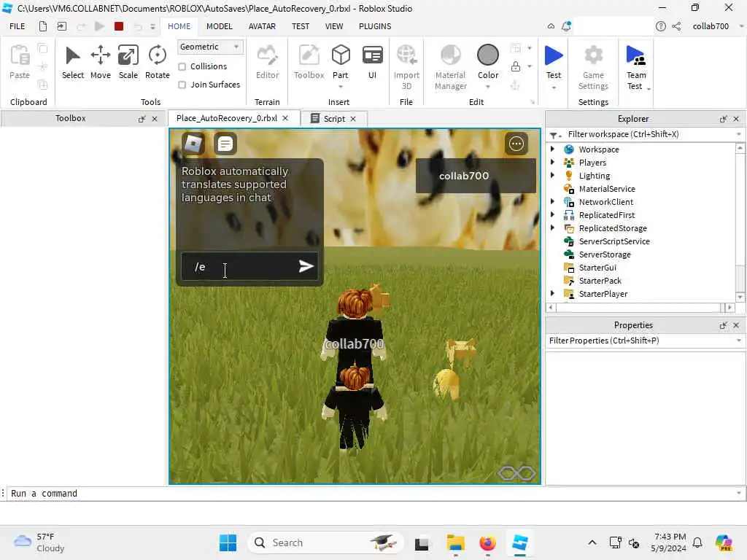Click the Filter workspace search field

coord(646,134)
